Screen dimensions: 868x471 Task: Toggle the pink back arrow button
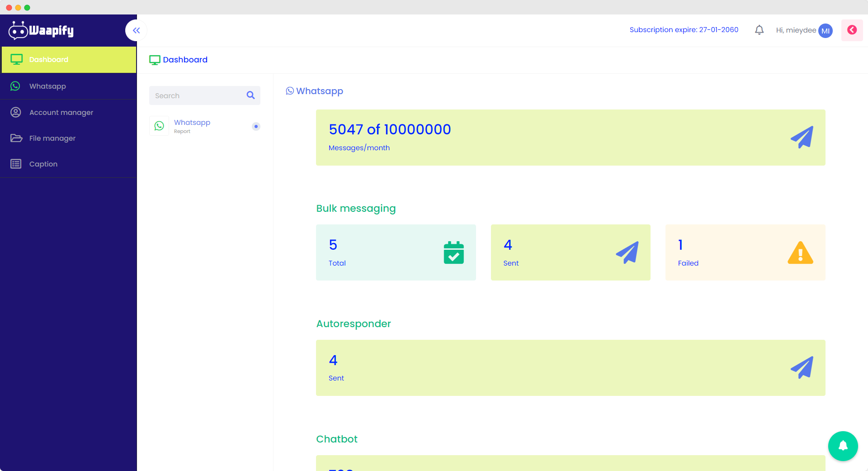pyautogui.click(x=852, y=30)
